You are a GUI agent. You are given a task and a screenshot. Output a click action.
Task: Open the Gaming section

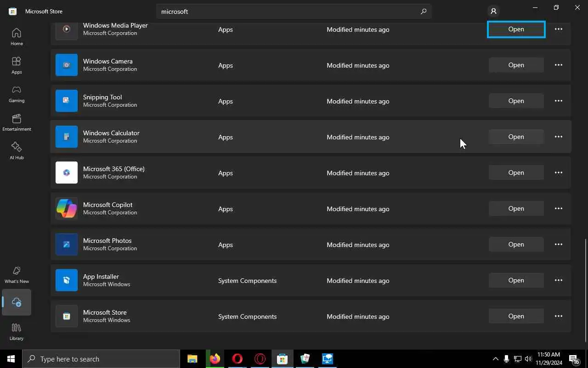(x=17, y=94)
